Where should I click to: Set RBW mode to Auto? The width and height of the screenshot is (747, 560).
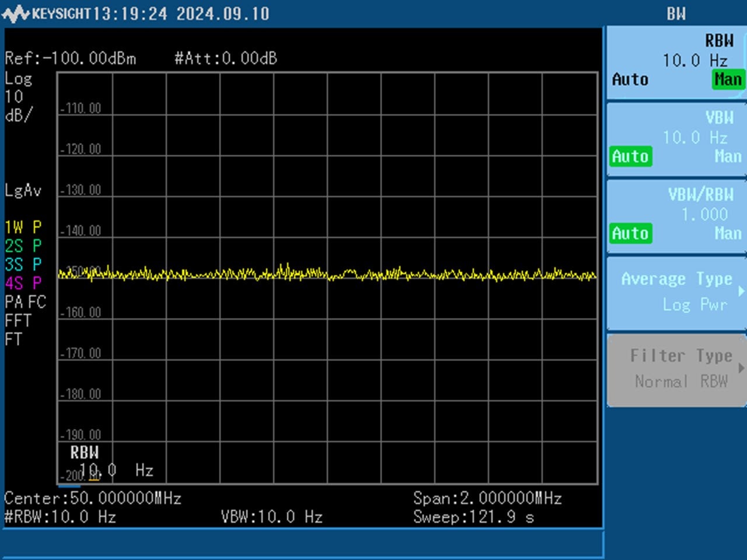click(x=630, y=79)
